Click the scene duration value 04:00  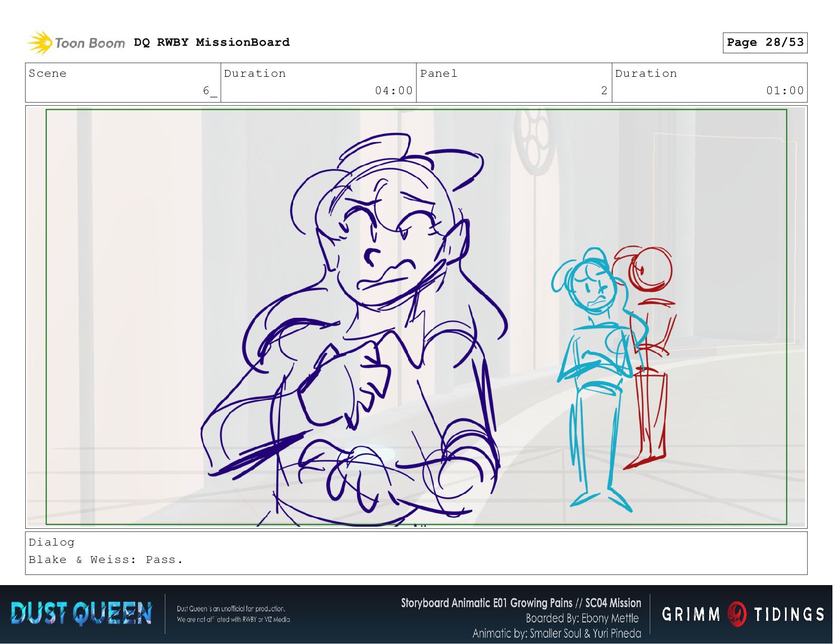point(394,91)
